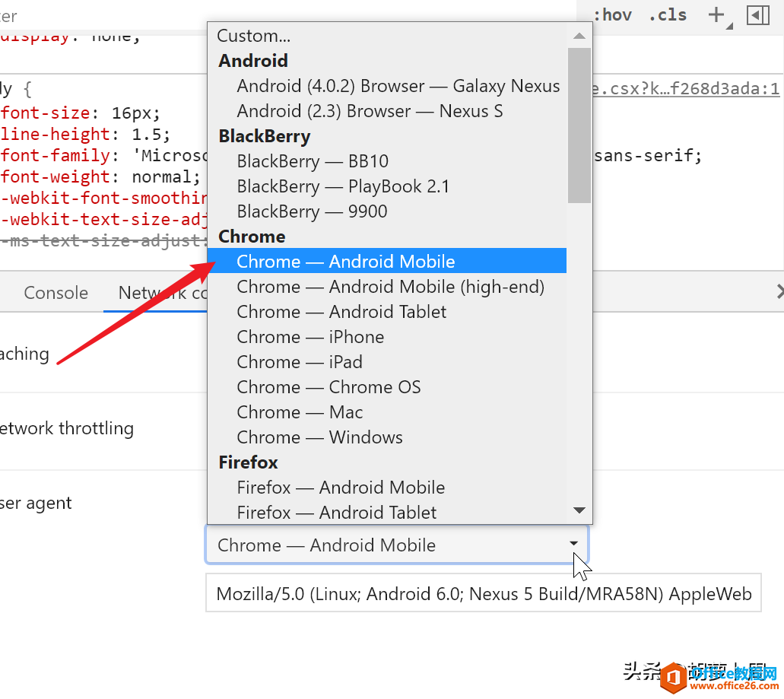Screen dimensions: 784x699
Task: Click the normal font-weight value
Action: 161,176
